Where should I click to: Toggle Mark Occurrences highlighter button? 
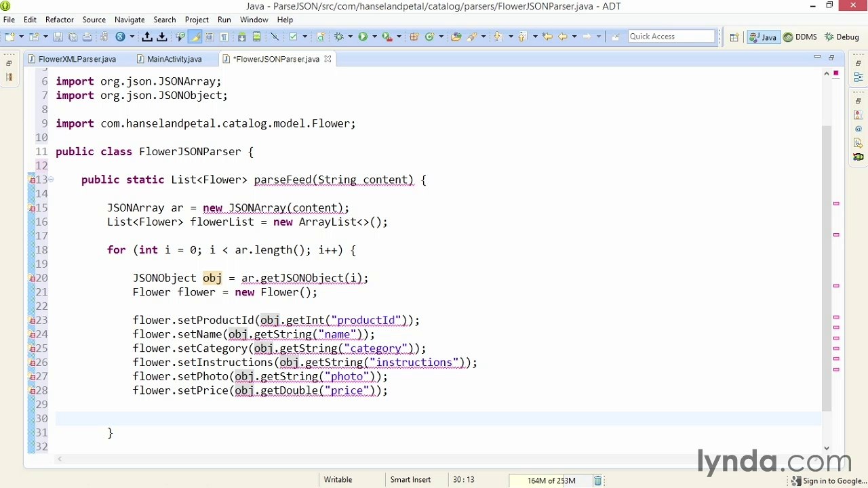[195, 37]
